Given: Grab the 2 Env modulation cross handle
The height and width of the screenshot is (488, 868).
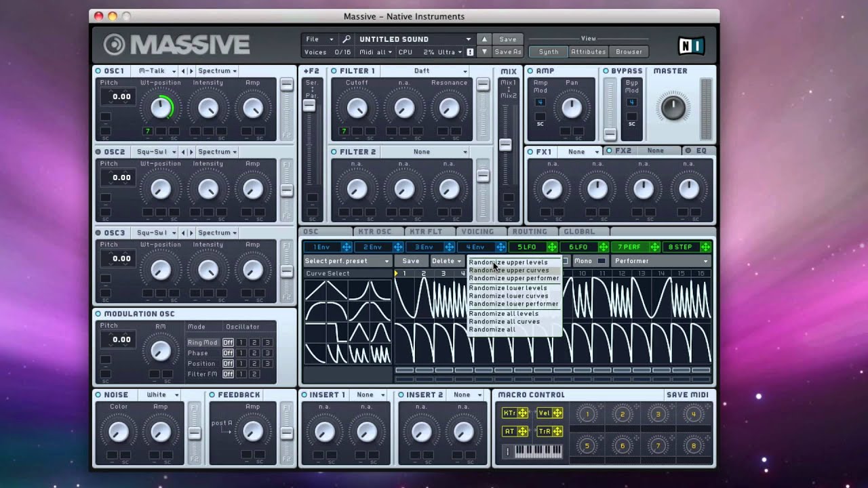Looking at the screenshot, I should (x=397, y=247).
